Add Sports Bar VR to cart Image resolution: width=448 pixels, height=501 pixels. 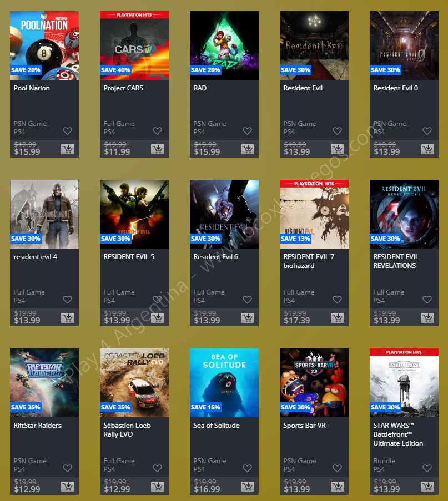coord(338,487)
